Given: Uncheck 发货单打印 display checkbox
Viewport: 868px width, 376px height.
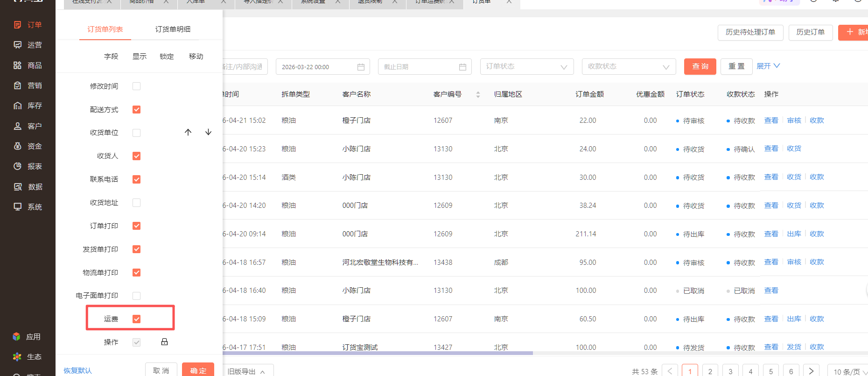Looking at the screenshot, I should coord(136,249).
